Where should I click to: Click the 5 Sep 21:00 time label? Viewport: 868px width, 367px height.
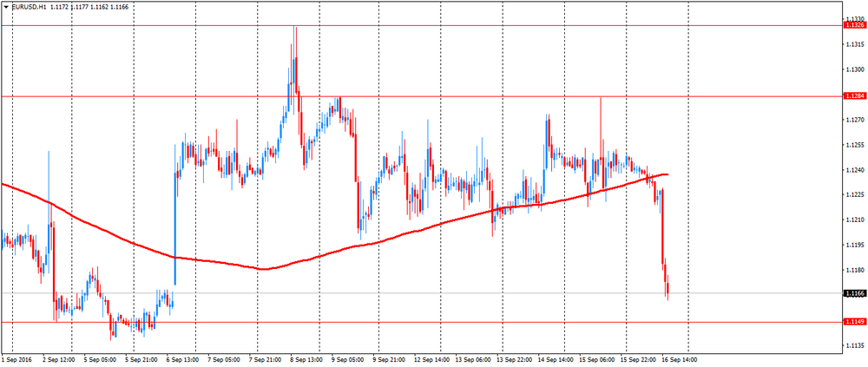(x=141, y=360)
